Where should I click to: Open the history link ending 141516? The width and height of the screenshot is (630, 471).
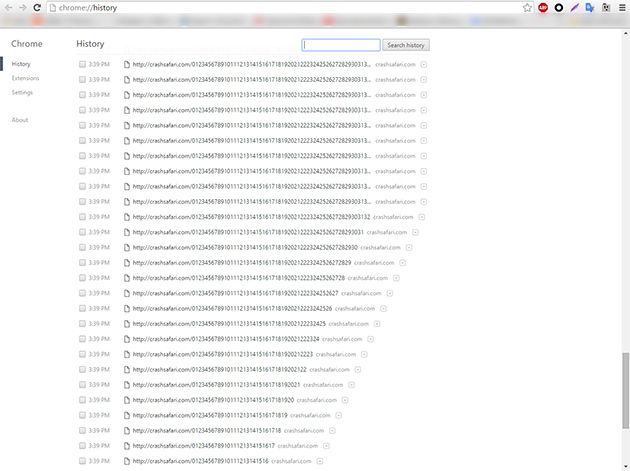coord(200,461)
